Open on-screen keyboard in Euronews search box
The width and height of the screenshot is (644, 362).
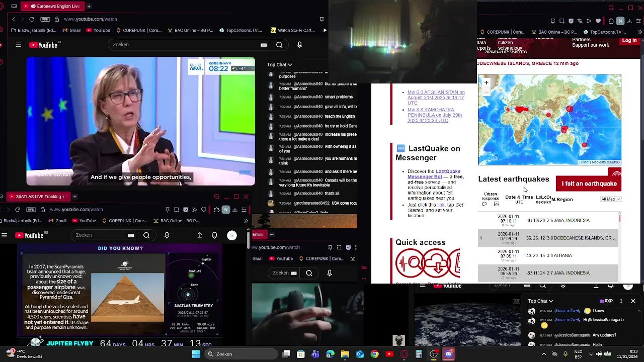(x=264, y=45)
